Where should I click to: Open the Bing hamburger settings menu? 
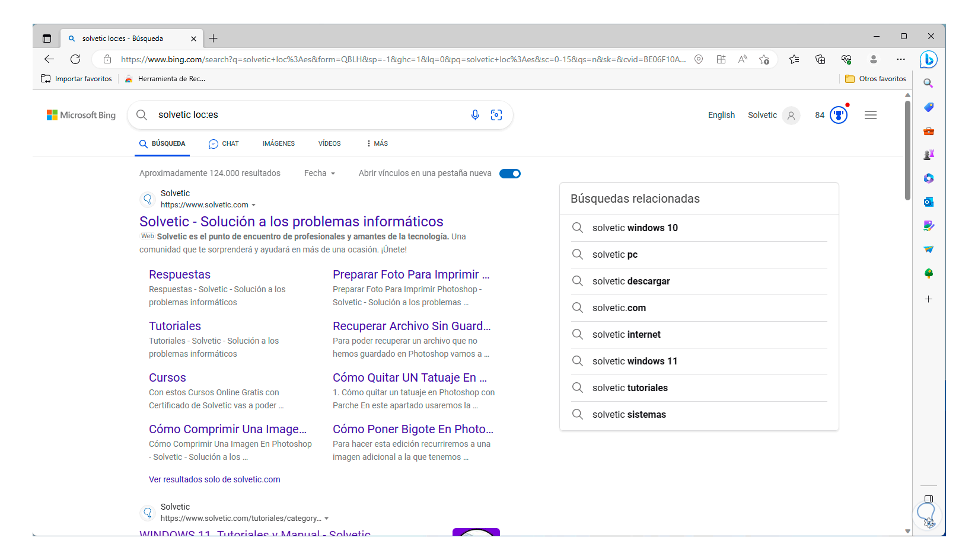870,115
